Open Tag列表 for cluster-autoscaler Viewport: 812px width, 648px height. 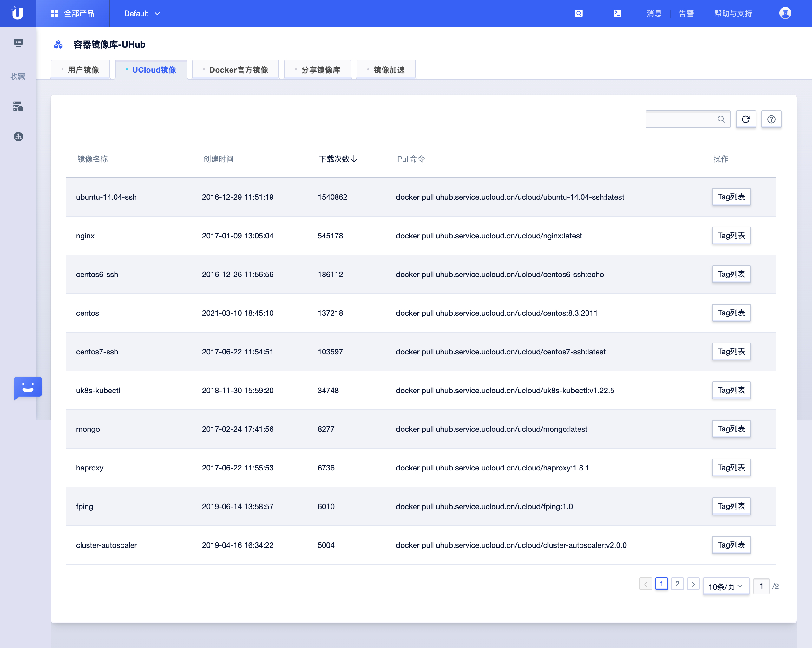[731, 545]
